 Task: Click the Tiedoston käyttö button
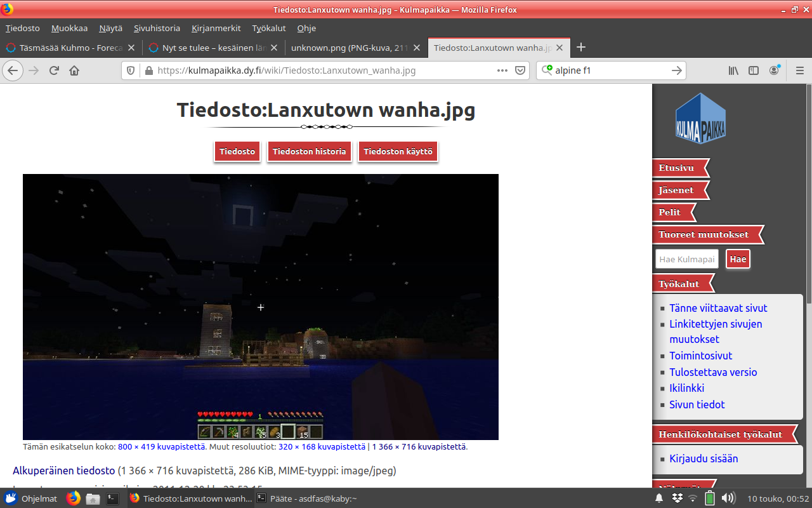(398, 152)
